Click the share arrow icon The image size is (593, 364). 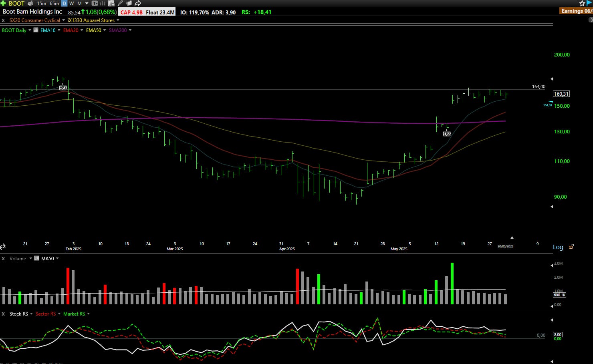coord(137,3)
